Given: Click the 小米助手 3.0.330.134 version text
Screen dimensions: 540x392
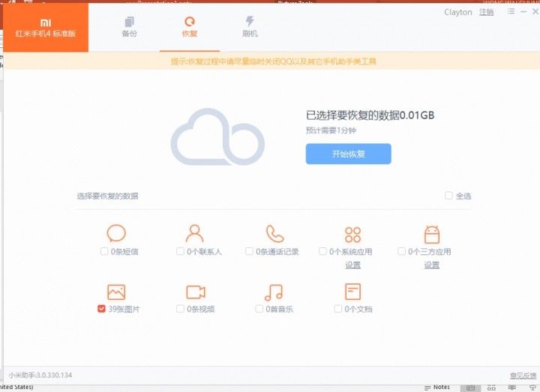Looking at the screenshot, I should (40, 376).
